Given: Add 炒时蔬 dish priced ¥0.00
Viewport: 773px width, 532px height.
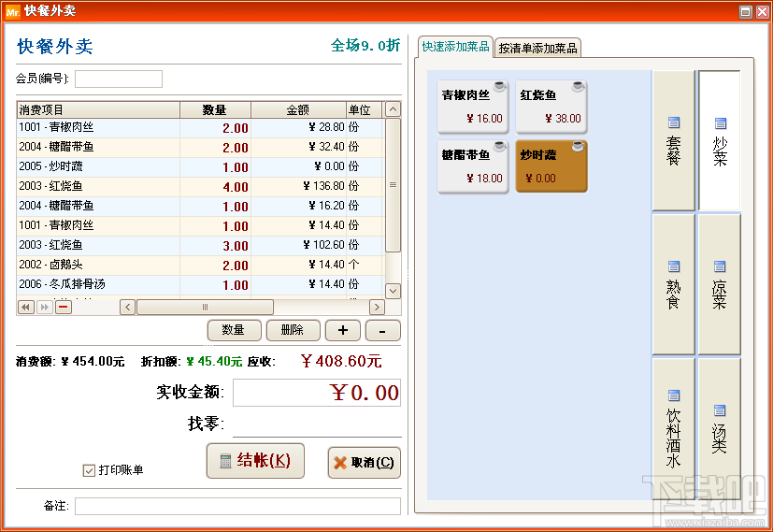Looking at the screenshot, I should click(551, 166).
